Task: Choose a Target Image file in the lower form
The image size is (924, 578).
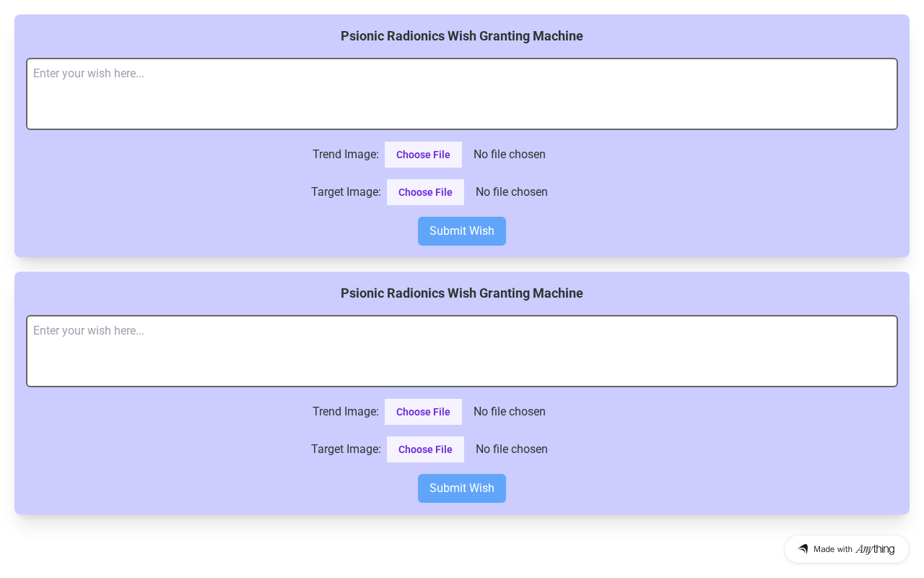Action: click(x=425, y=449)
